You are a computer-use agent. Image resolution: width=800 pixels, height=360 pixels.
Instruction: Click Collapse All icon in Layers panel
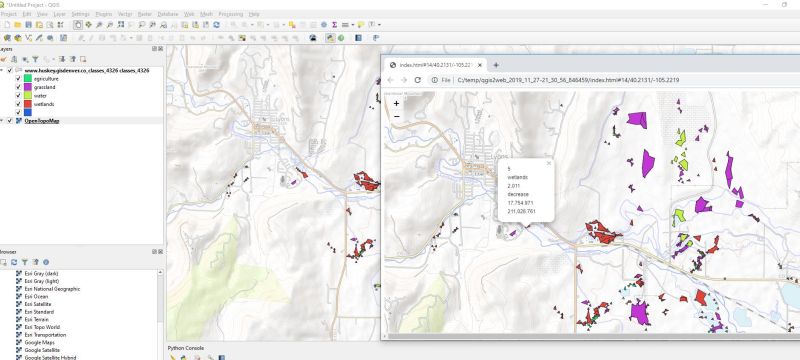click(x=72, y=59)
